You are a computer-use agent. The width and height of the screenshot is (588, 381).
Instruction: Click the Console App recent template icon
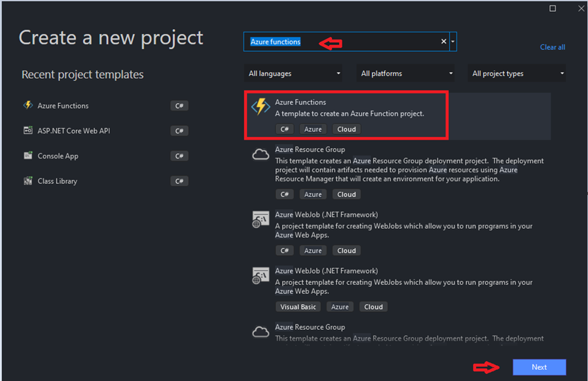(28, 156)
